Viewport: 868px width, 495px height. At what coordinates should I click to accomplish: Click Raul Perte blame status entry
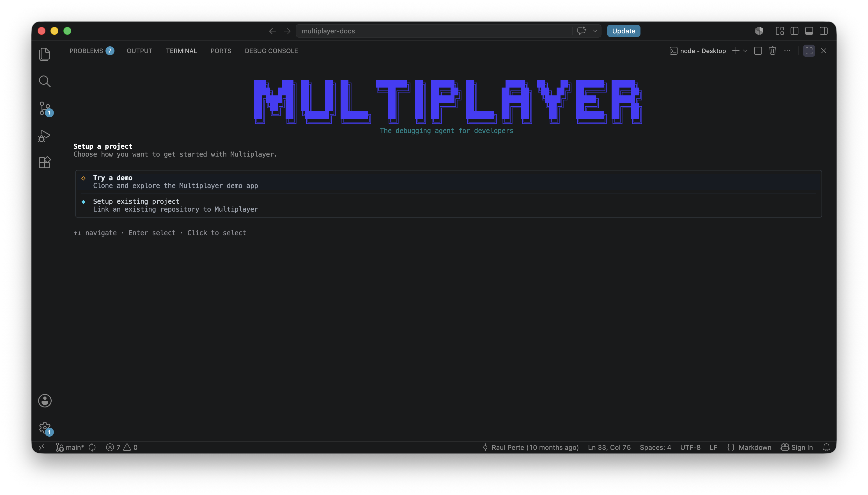pyautogui.click(x=530, y=447)
